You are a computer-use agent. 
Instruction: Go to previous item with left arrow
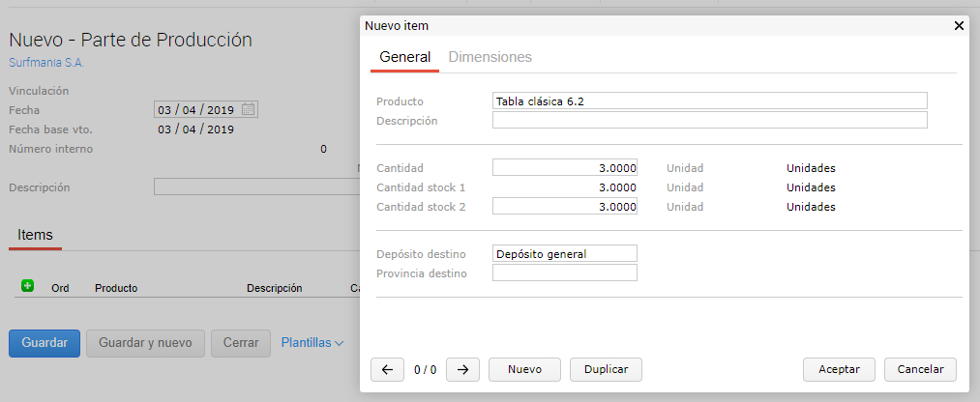387,369
